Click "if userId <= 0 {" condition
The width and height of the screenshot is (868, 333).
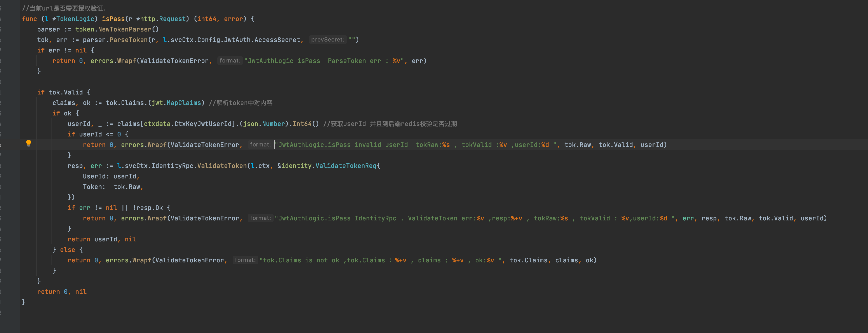pos(98,134)
